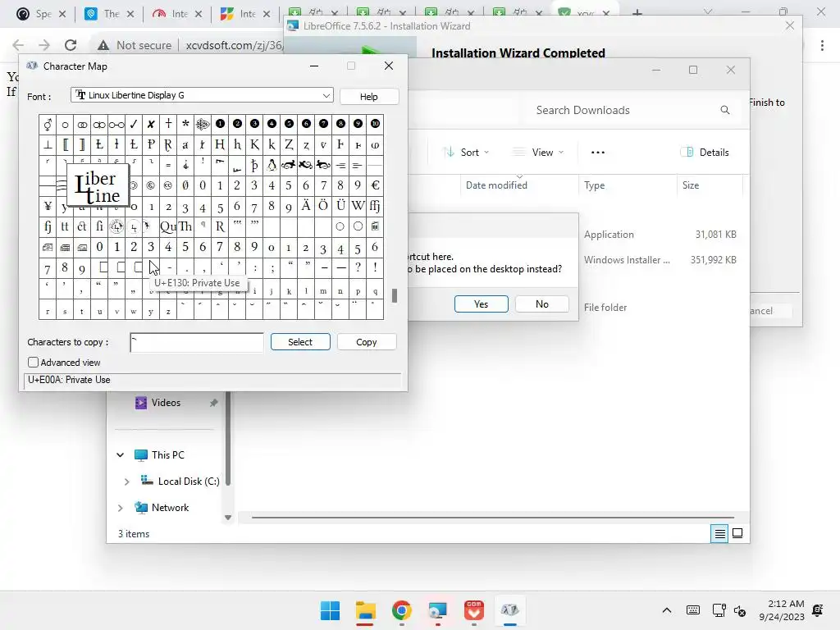The image size is (840, 630).
Task: Click Character Map grid scrollbar thumb
Action: (395, 295)
